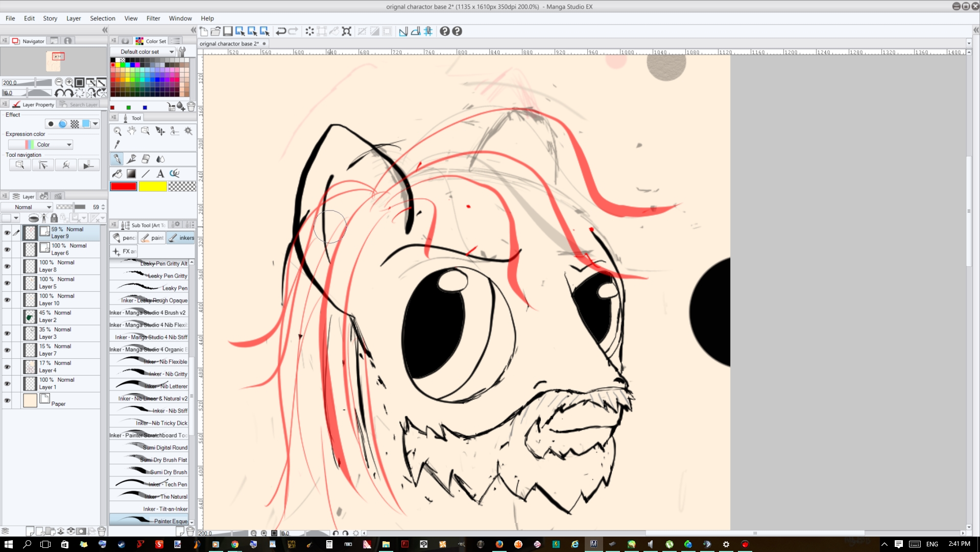980x552 pixels.
Task: Click the red main color swatch
Action: tap(124, 187)
